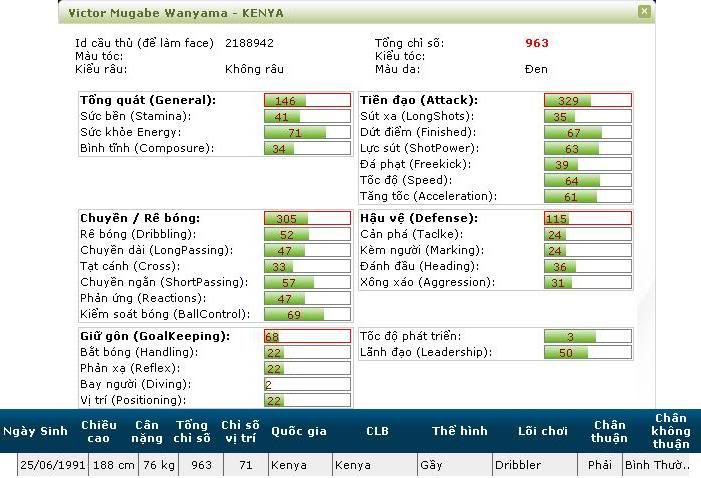The height and width of the screenshot is (478, 701).
Task: Click the Energy value bar showing 71
Action: click(307, 132)
